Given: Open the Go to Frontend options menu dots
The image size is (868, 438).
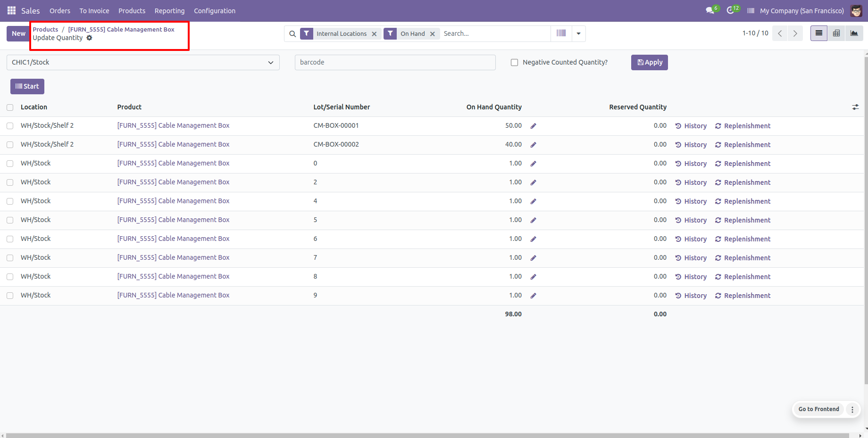Looking at the screenshot, I should pyautogui.click(x=852, y=409).
